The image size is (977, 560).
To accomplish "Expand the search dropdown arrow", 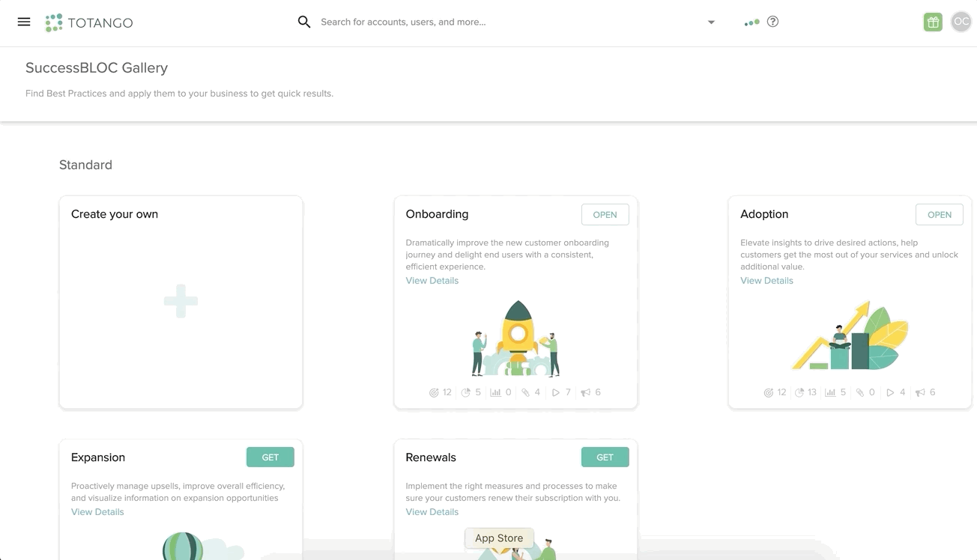I will click(711, 22).
